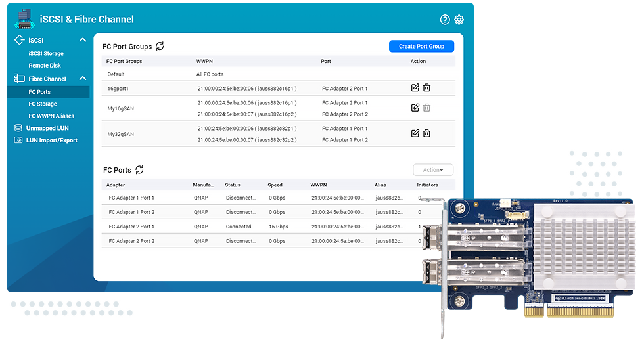Refresh the FC Ports list

click(139, 170)
